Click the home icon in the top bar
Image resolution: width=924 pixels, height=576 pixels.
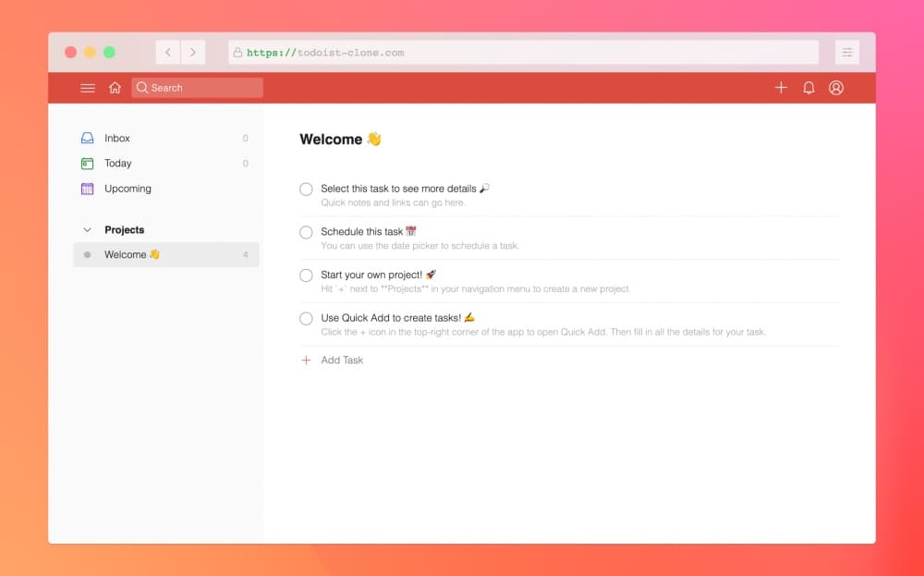point(115,87)
